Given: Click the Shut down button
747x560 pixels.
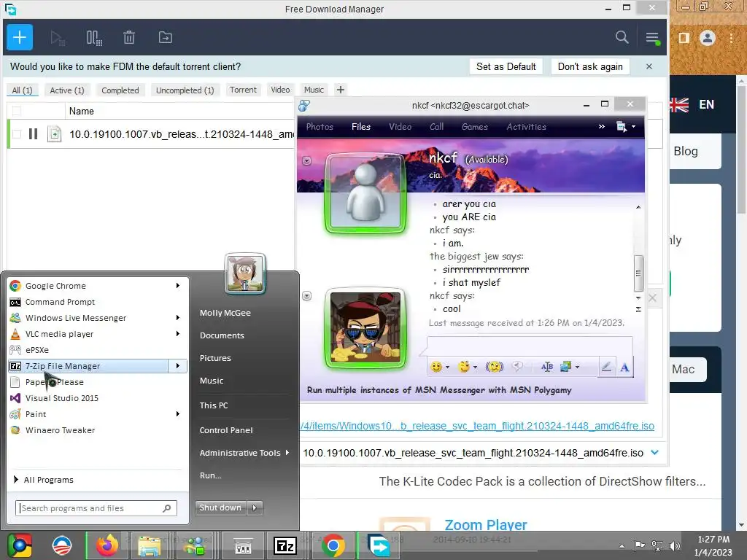Looking at the screenshot, I should pyautogui.click(x=220, y=507).
